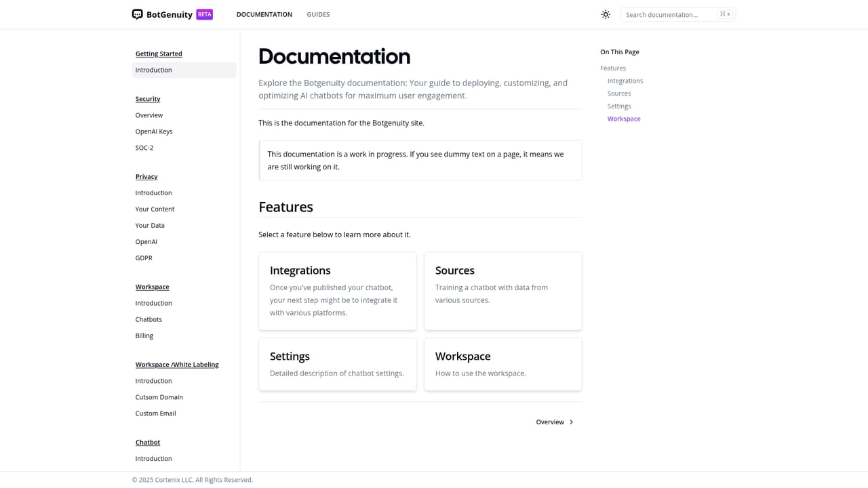Open the Sources feature card
This screenshot has width=868, height=488.
coord(503,291)
